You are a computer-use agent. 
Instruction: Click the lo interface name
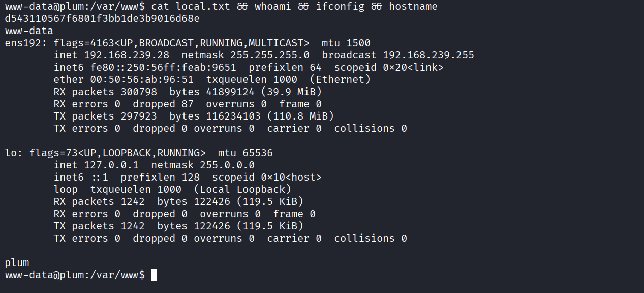point(11,153)
